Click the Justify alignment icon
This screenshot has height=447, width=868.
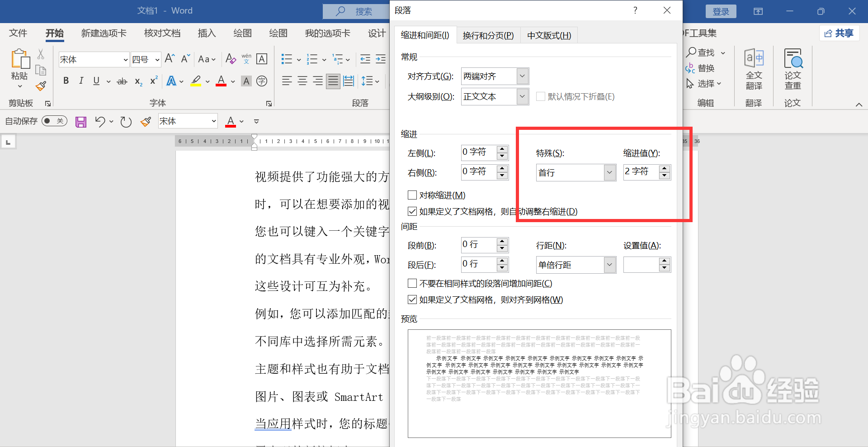tap(333, 81)
